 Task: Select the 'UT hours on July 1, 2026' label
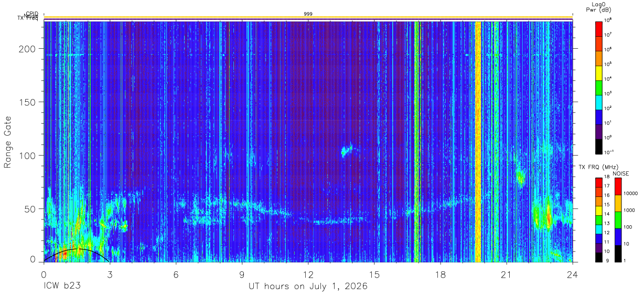[x=308, y=287]
